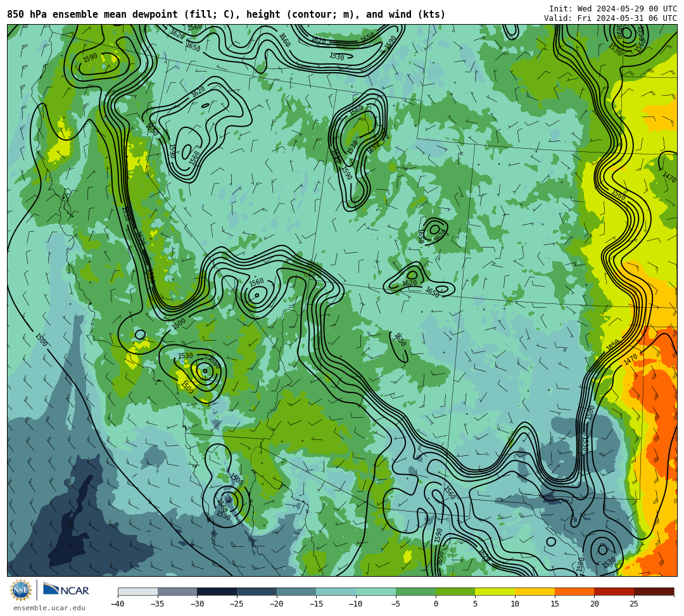The image size is (684, 616).
Task: Pick the gray-teal -20 to -15 colorbar swatch
Action: (x=296, y=592)
